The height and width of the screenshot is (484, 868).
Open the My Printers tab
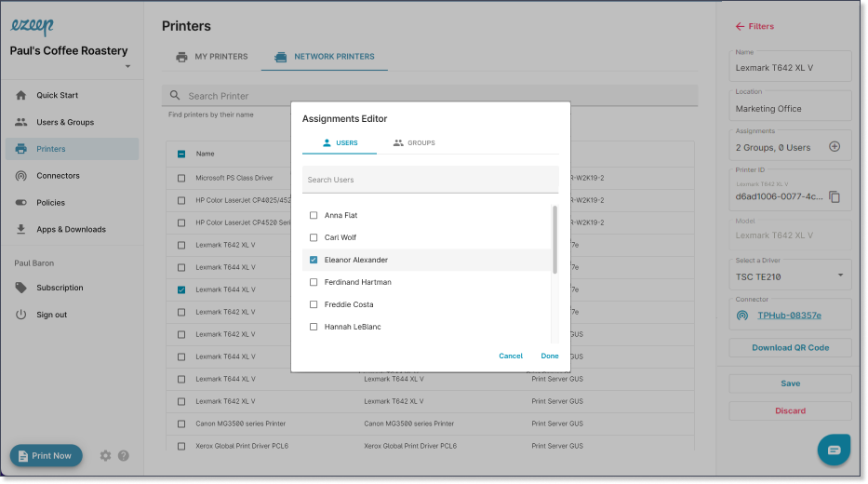click(211, 57)
